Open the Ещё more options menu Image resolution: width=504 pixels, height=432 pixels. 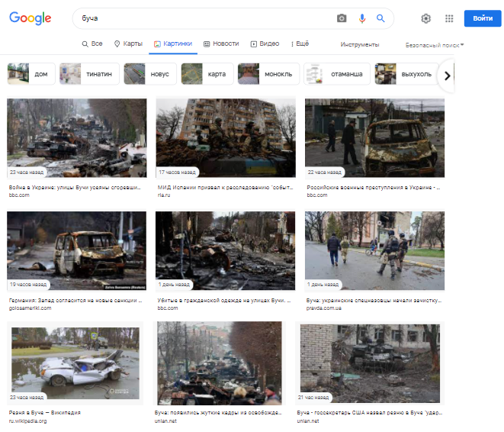(x=300, y=44)
